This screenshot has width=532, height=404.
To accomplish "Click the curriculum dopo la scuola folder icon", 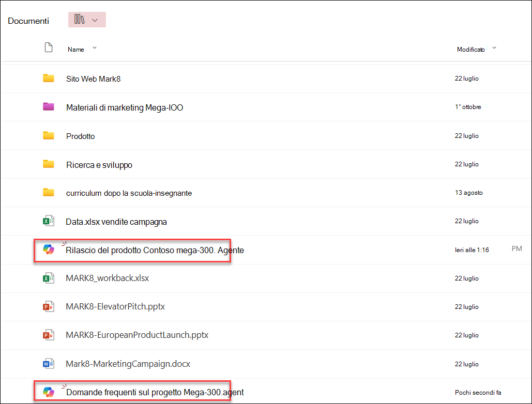I will coord(49,193).
